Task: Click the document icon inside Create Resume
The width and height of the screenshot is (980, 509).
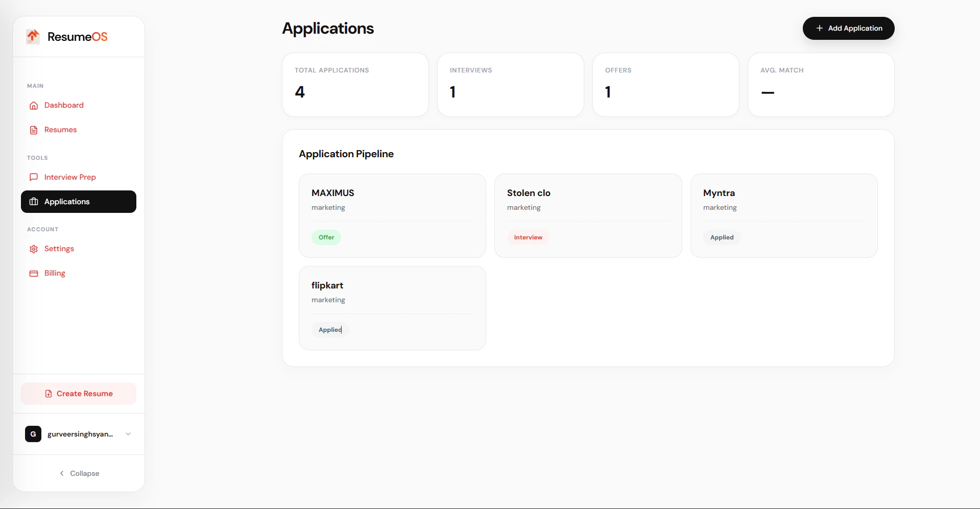Action: point(48,394)
